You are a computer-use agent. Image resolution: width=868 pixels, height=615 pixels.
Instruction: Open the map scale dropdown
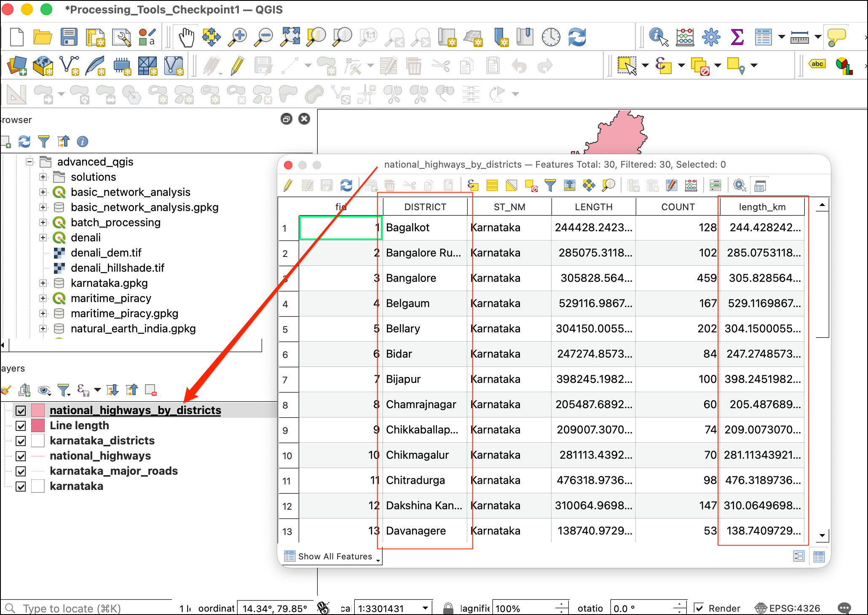pyautogui.click(x=425, y=608)
